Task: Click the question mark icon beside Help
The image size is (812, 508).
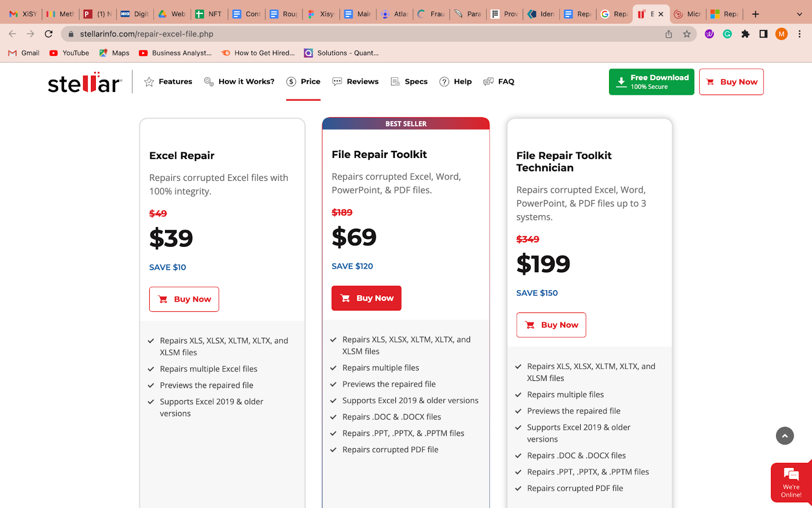Action: tap(444, 82)
